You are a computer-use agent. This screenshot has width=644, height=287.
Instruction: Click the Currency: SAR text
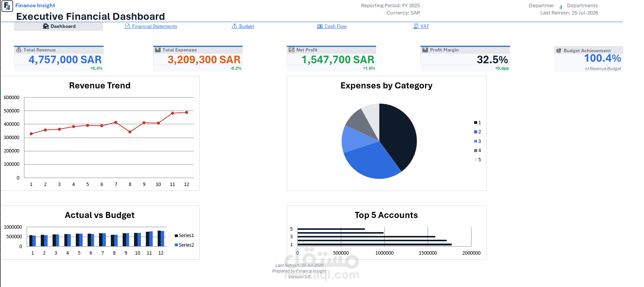point(403,13)
